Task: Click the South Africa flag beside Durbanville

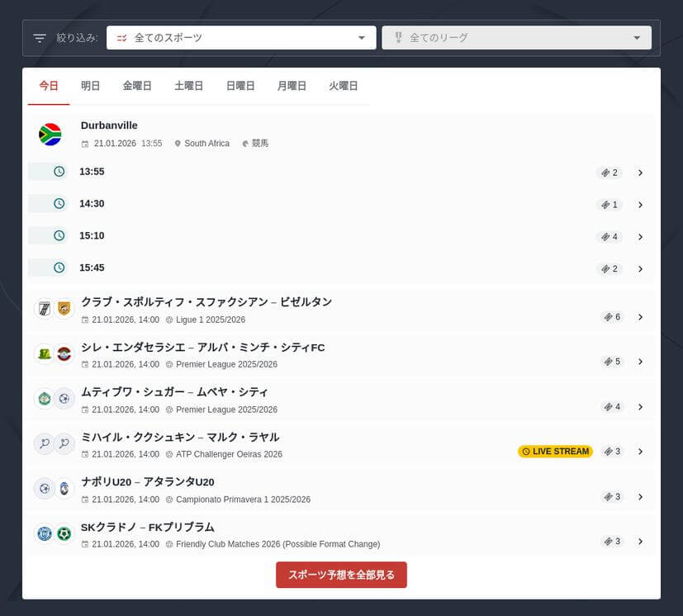Action: click(50, 134)
